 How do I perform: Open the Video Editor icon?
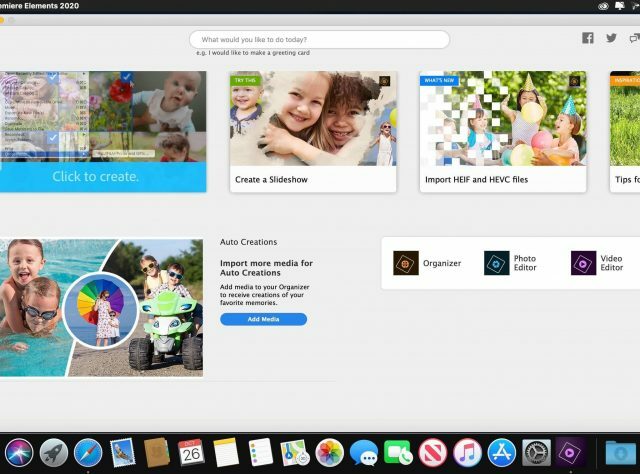(x=584, y=263)
